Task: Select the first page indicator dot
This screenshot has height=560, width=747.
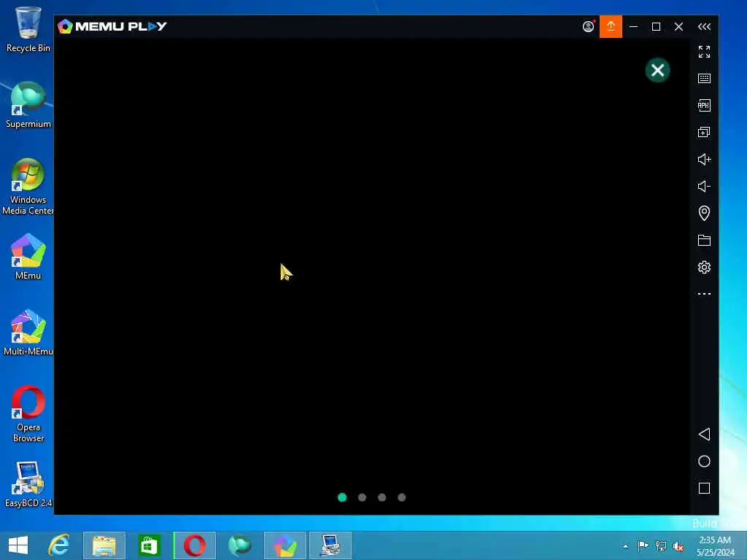Action: (342, 497)
